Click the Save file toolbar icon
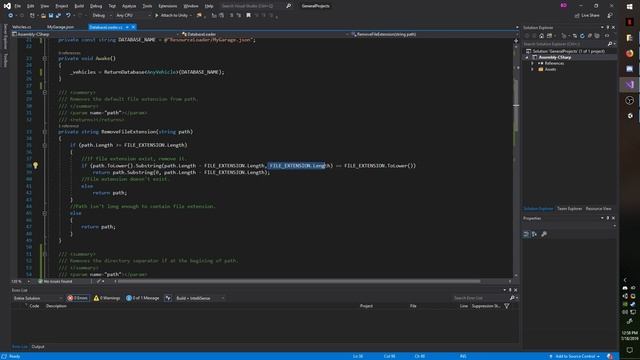Image resolution: width=640 pixels, height=360 pixels. coord(51,16)
